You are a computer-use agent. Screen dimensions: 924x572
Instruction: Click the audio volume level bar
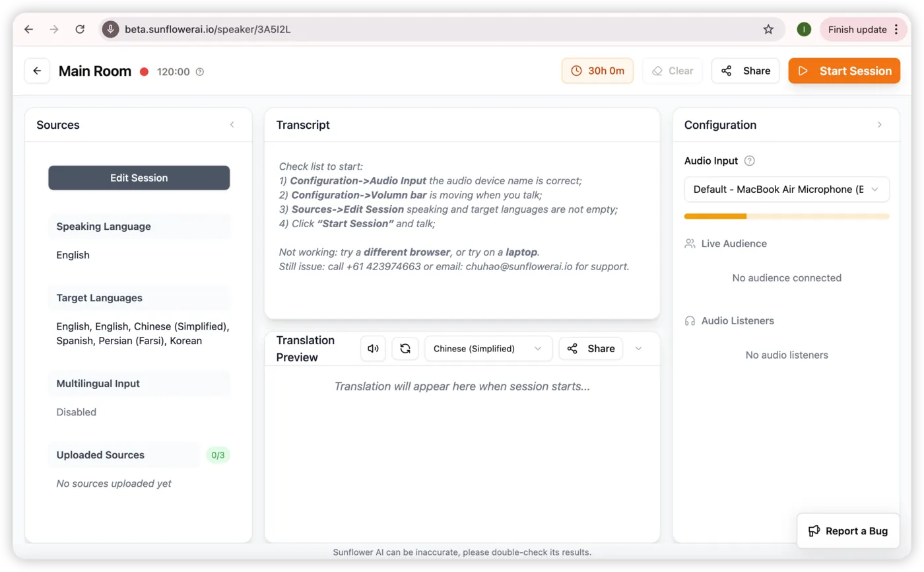(x=787, y=216)
